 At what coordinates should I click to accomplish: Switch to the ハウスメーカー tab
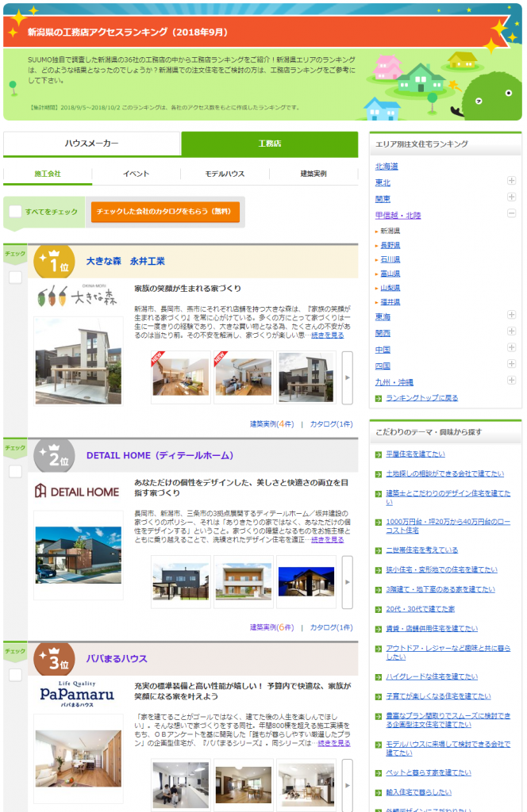click(x=92, y=144)
